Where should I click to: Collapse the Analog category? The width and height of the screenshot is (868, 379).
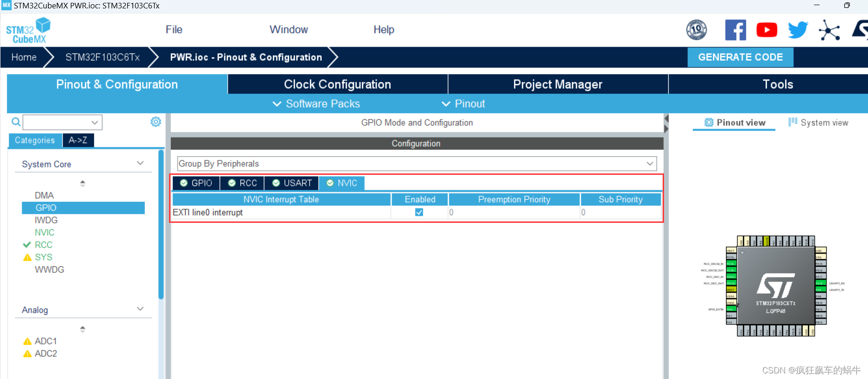(140, 309)
